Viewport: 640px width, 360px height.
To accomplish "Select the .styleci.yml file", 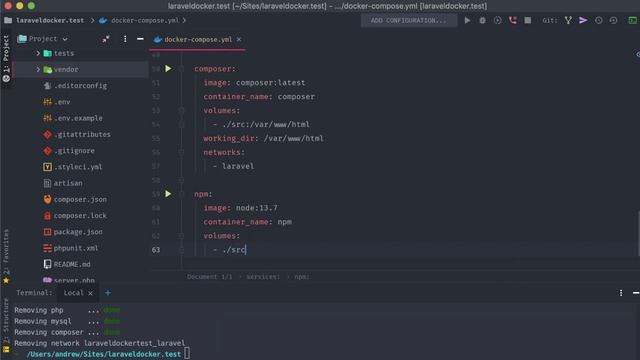I will 78,167.
